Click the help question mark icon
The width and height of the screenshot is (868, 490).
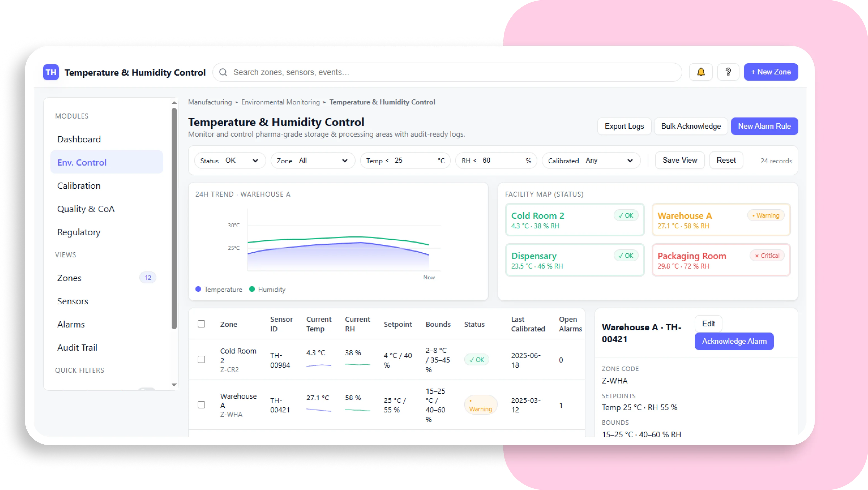point(728,72)
